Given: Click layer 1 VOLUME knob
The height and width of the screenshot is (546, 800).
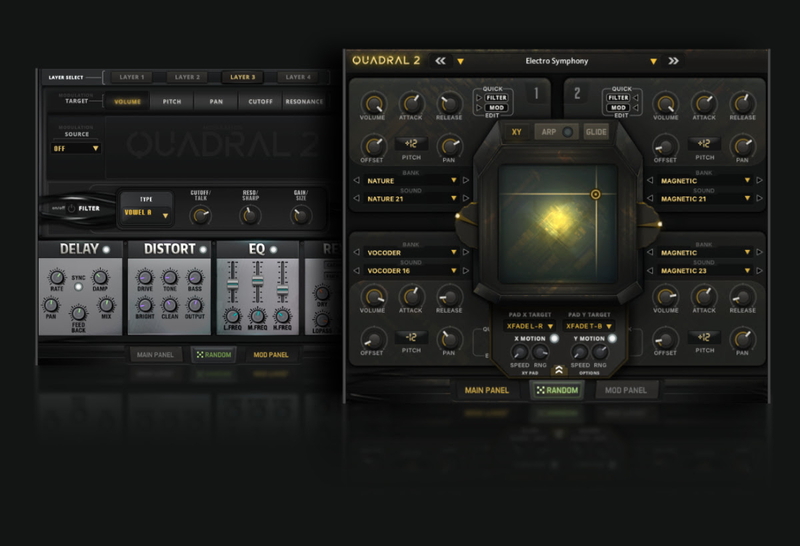Looking at the screenshot, I should pyautogui.click(x=373, y=103).
